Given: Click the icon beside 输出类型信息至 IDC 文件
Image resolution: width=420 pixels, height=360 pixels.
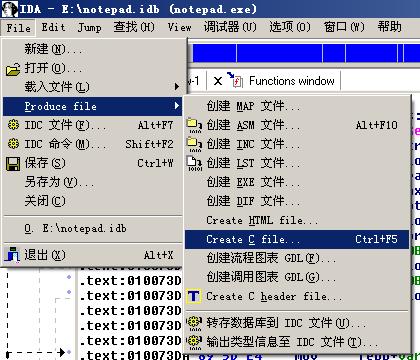Looking at the screenshot, I should (x=194, y=342).
